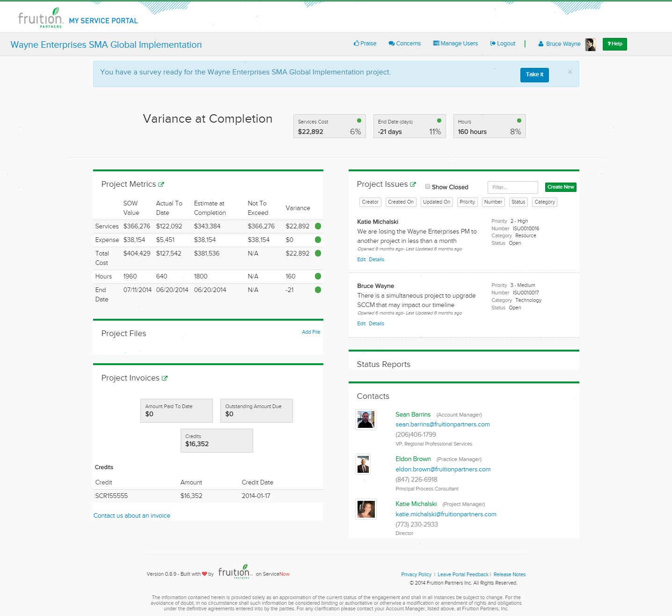This screenshot has height=616, width=672.
Task: Click MY SERVICE PORTAL header text
Action: (103, 21)
